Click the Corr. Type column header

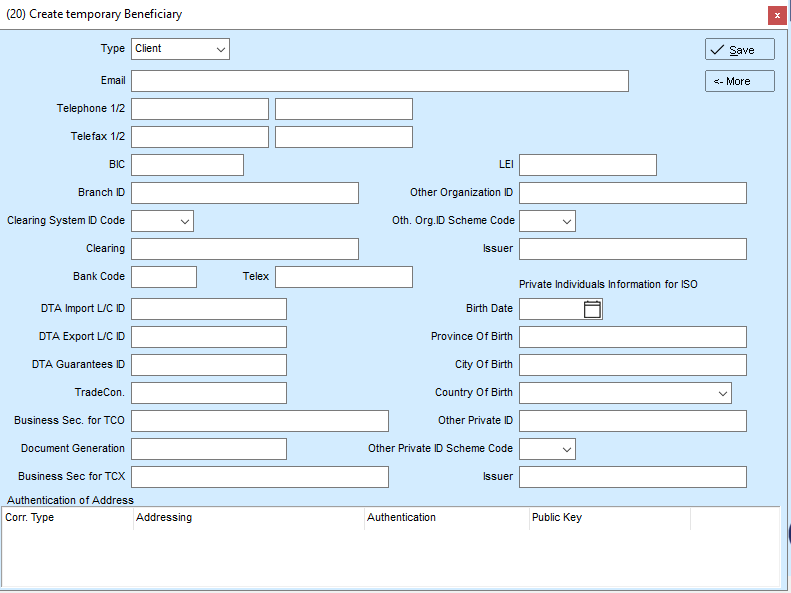coord(67,518)
